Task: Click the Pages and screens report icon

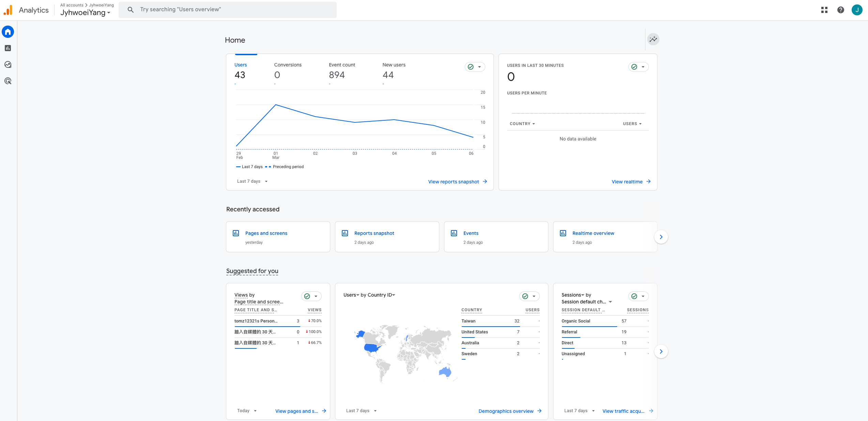Action: click(x=236, y=233)
